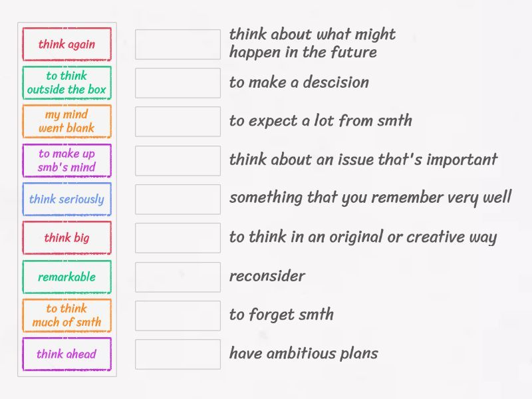532x399 pixels.
Task: Choose the 'think big' tile
Action: click(x=66, y=238)
